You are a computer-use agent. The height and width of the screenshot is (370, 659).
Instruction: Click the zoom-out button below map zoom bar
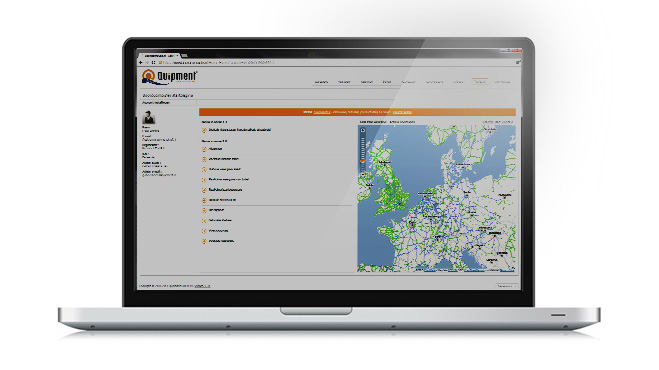[363, 174]
